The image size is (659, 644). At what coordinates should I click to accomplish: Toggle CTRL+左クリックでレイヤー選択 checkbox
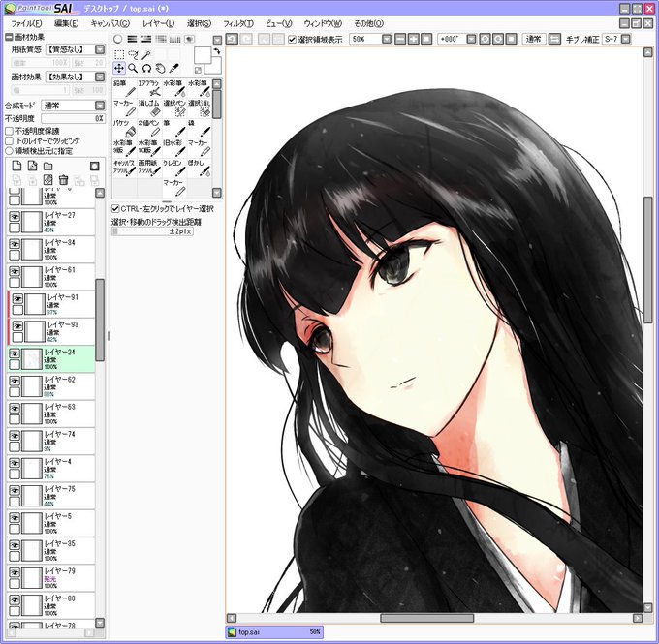point(115,209)
